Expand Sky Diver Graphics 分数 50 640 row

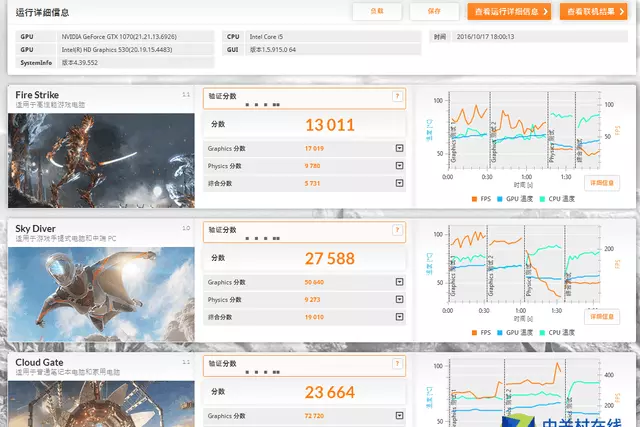[x=400, y=282]
